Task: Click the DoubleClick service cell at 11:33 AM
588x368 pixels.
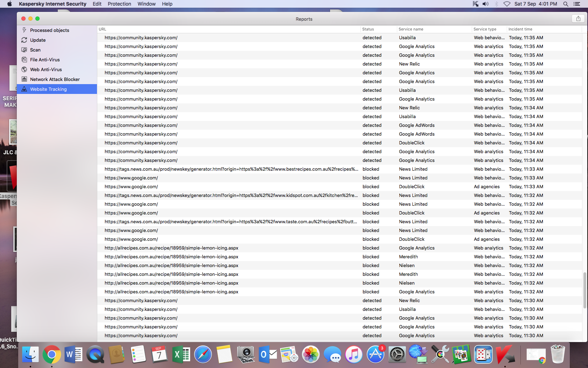Action: click(x=412, y=186)
